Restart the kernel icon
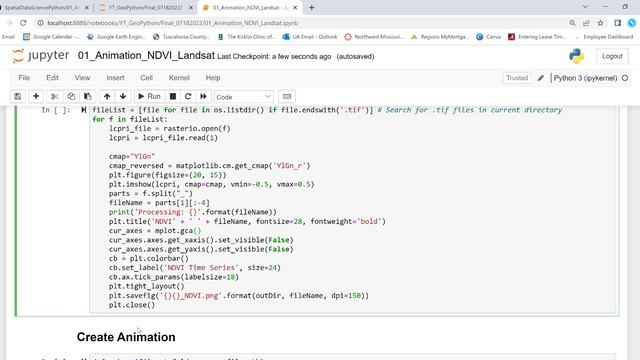Screen dimensions: 640x360 tap(188, 96)
